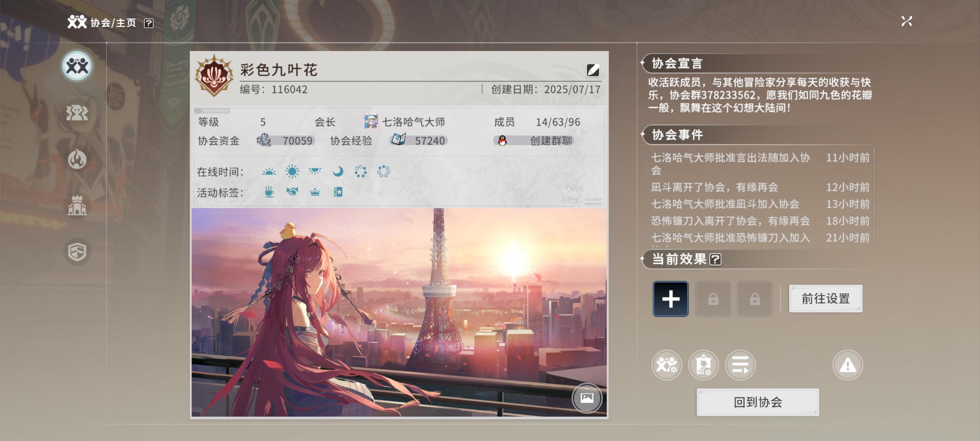The image size is (980, 441).
Task: Open the flame activity sidebar tab
Action: click(x=77, y=159)
